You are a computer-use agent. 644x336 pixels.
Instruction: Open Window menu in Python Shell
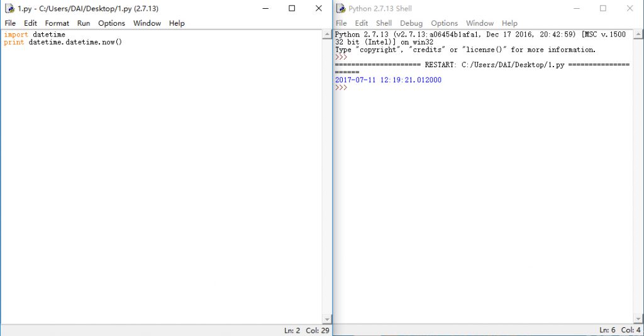(480, 23)
